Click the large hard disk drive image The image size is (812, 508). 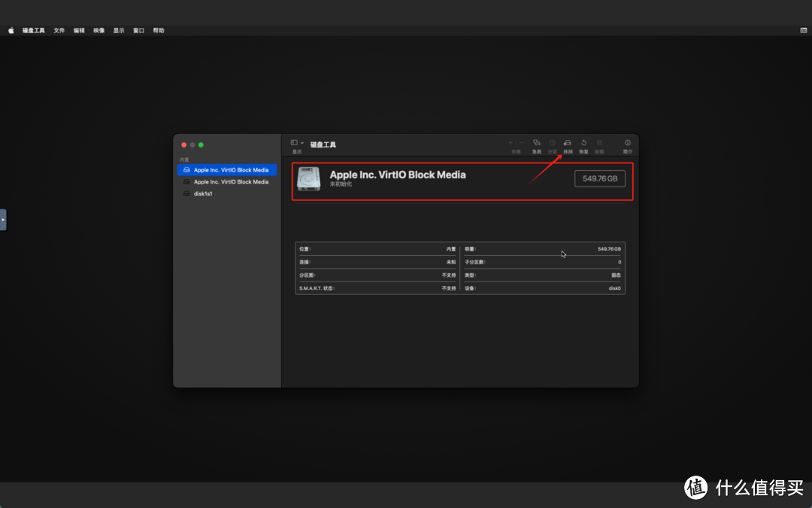pyautogui.click(x=308, y=179)
